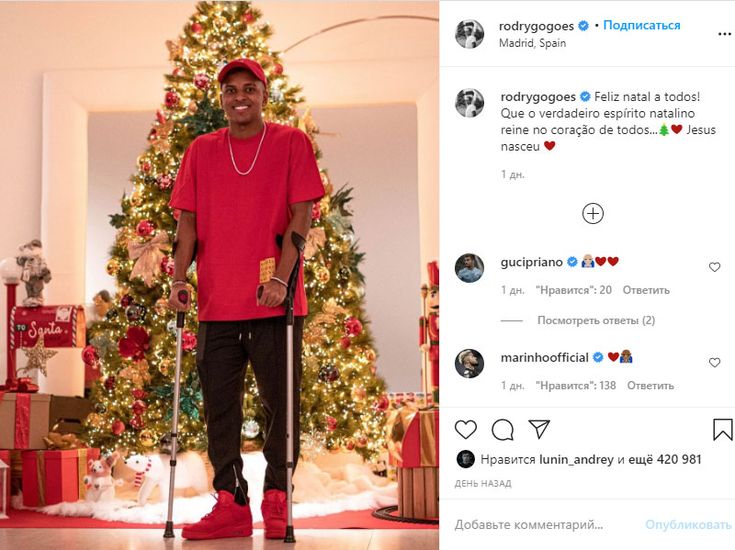
Task: Load more comments with the plus circle
Action: (x=592, y=214)
